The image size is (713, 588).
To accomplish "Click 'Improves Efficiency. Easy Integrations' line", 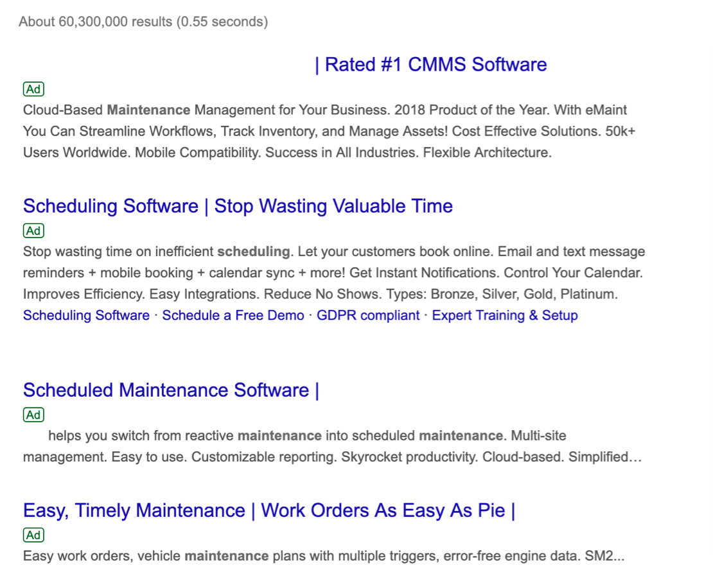I will coord(321,295).
